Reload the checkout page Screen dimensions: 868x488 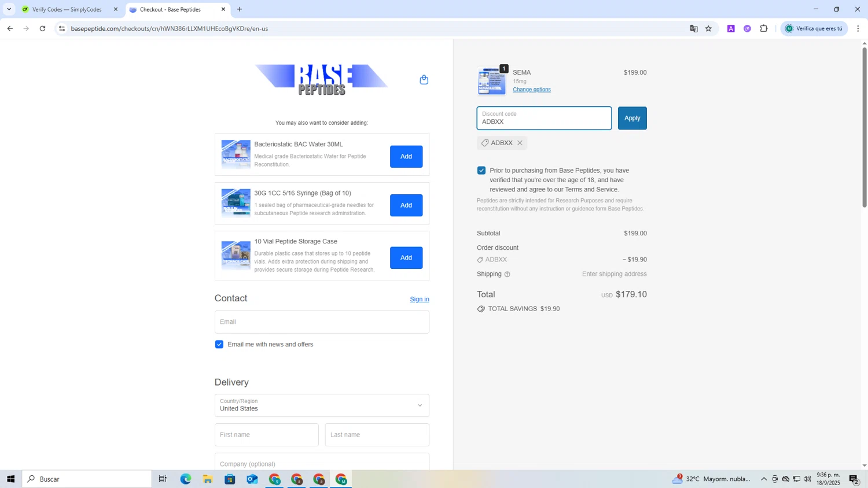point(42,28)
